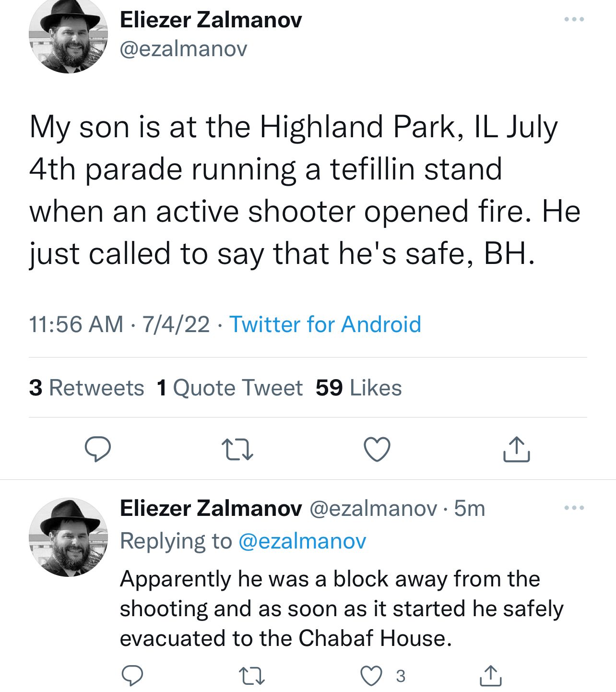
Task: Reply to the main tweet via the comment icon
Action: tap(98, 449)
